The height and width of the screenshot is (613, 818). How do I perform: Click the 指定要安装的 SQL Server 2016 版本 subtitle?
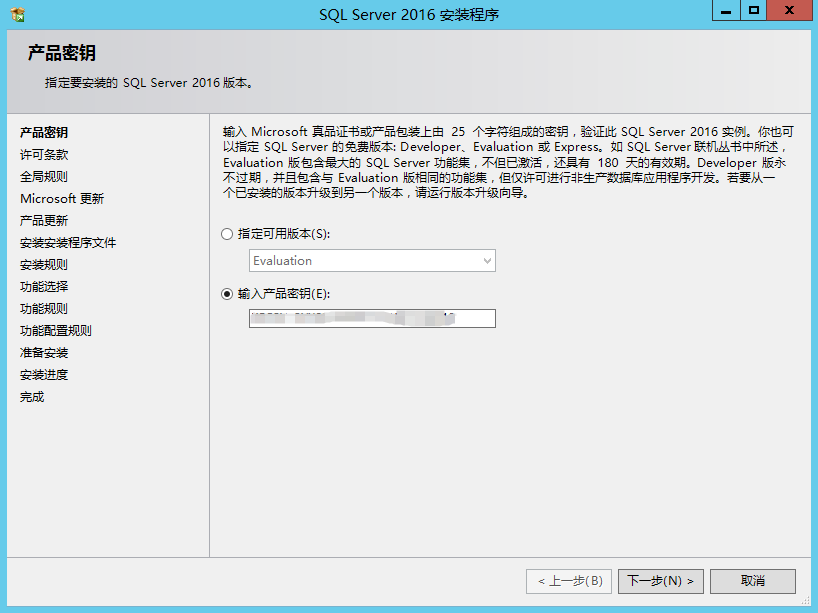149,83
